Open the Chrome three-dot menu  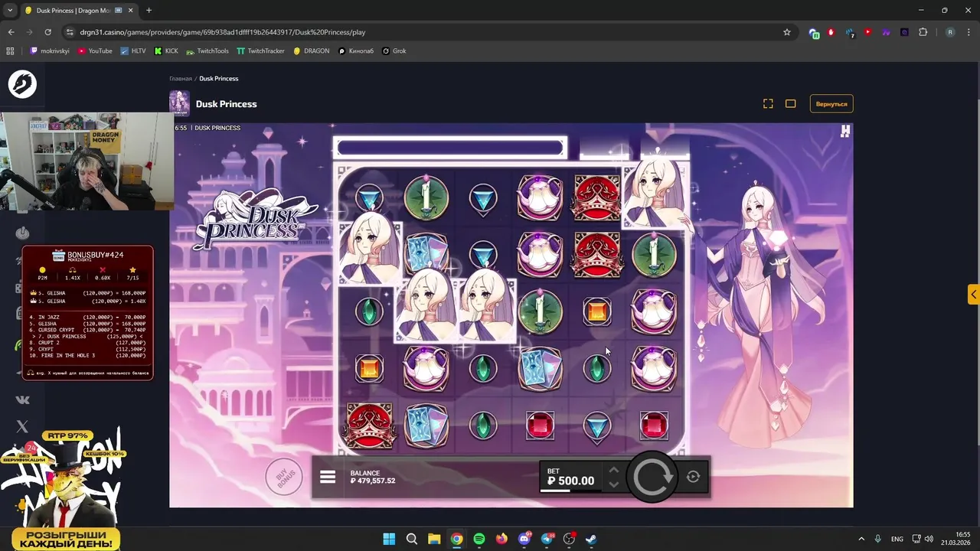[x=969, y=32]
